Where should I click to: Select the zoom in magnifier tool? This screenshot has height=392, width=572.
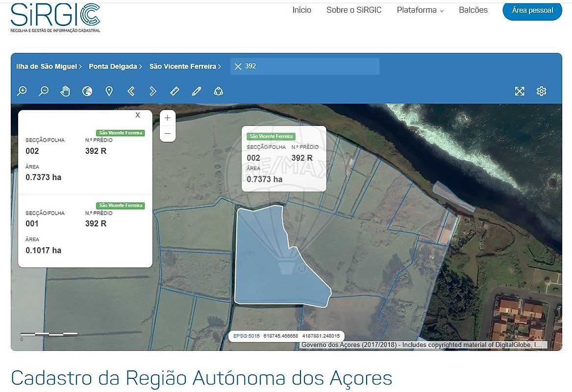pyautogui.click(x=22, y=91)
